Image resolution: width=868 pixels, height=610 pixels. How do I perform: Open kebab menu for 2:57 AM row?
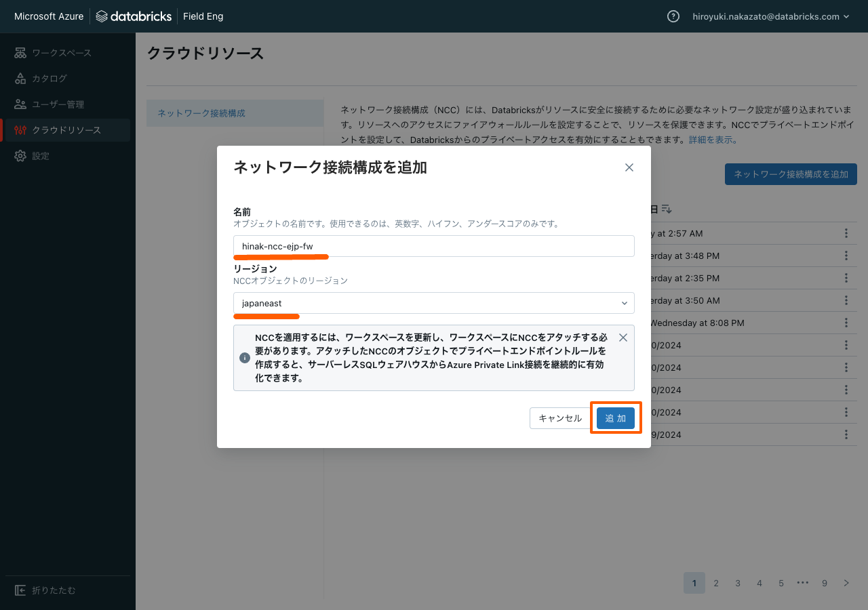point(846,233)
